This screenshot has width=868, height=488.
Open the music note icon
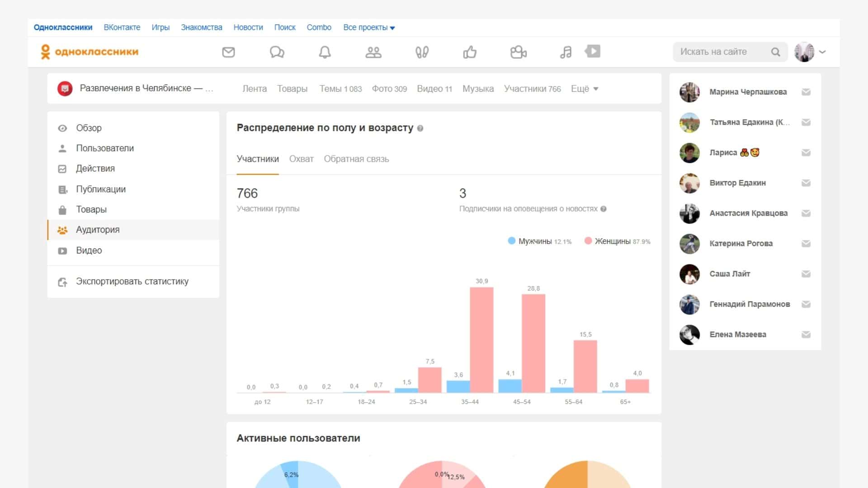pyautogui.click(x=566, y=52)
